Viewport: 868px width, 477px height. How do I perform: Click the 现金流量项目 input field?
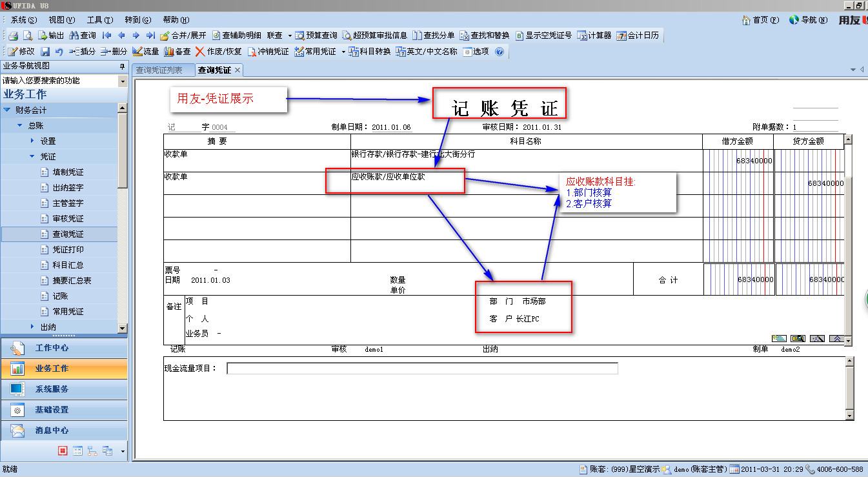[x=422, y=369]
